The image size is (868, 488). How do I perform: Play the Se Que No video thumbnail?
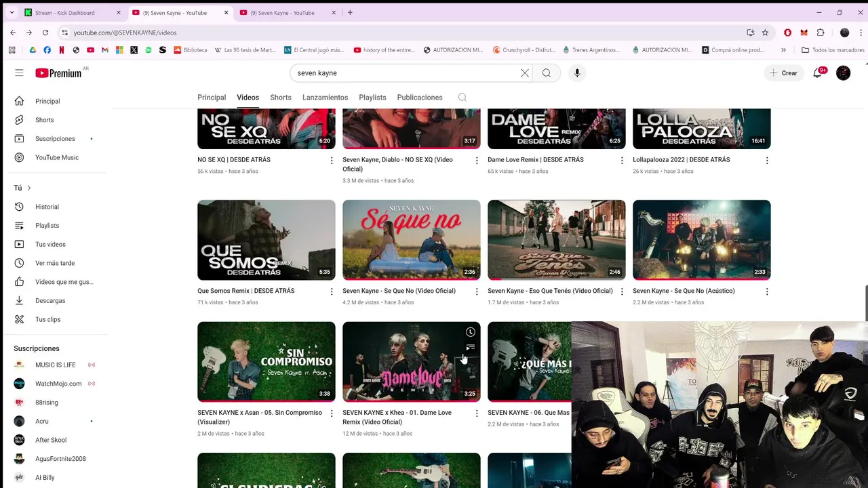(412, 240)
